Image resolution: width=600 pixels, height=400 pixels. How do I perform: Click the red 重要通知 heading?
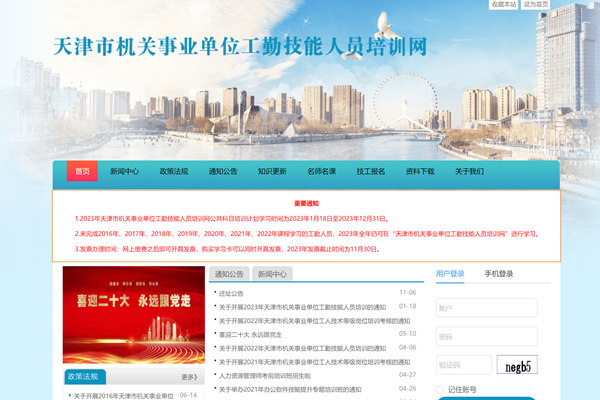point(307,203)
